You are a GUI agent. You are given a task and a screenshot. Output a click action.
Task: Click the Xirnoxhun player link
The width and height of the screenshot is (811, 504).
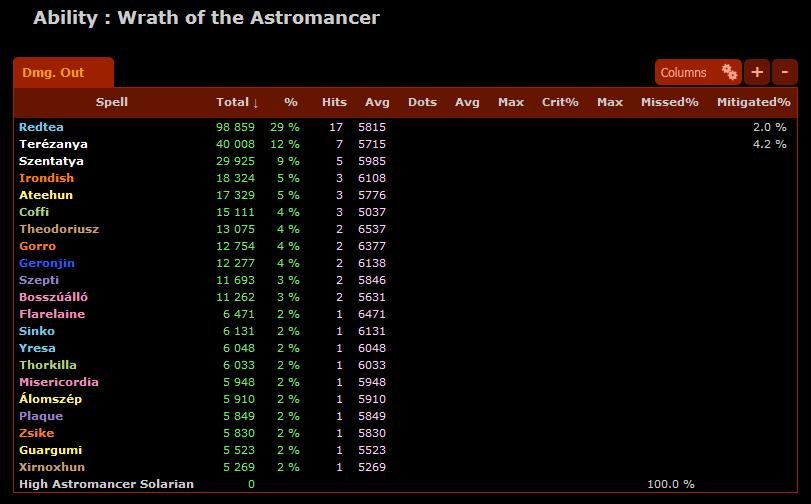coord(52,467)
